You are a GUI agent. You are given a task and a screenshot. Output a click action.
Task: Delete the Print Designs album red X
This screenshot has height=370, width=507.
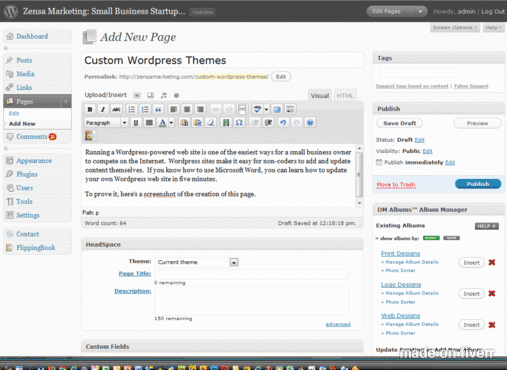[492, 262]
